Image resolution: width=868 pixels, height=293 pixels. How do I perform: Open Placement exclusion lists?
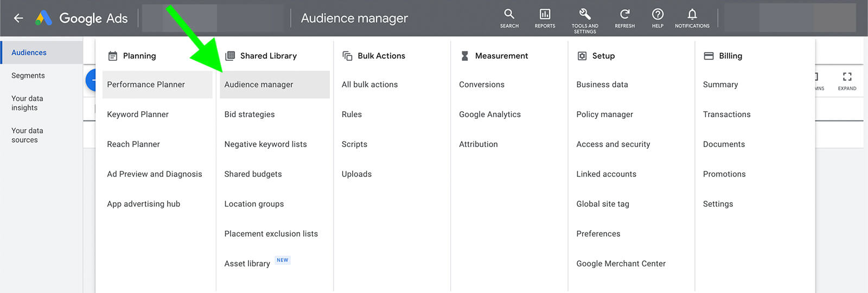pyautogui.click(x=271, y=234)
